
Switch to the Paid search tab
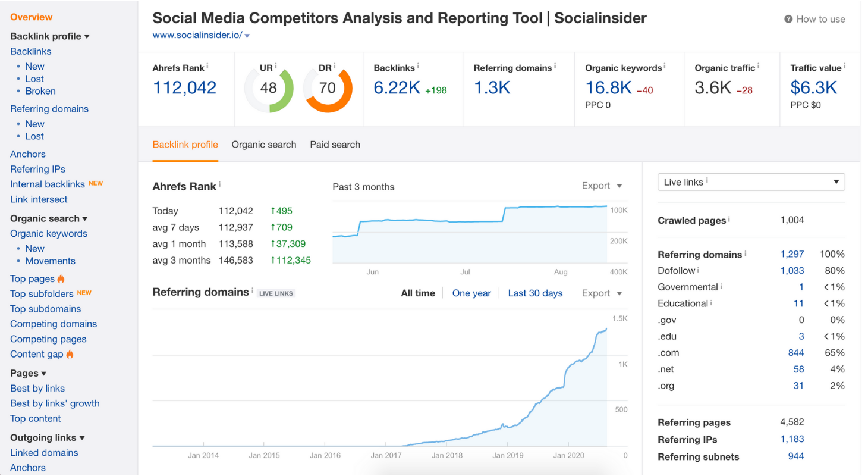coord(335,145)
